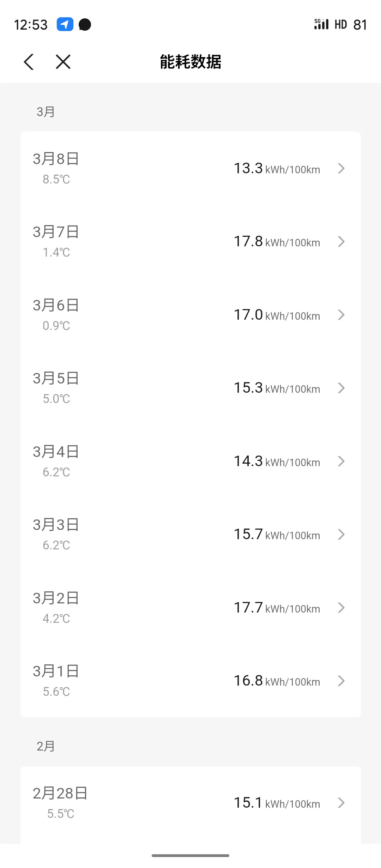This screenshot has height=868, width=381.
Task: Select the 16.8 kWh/100km reading
Action: click(277, 681)
